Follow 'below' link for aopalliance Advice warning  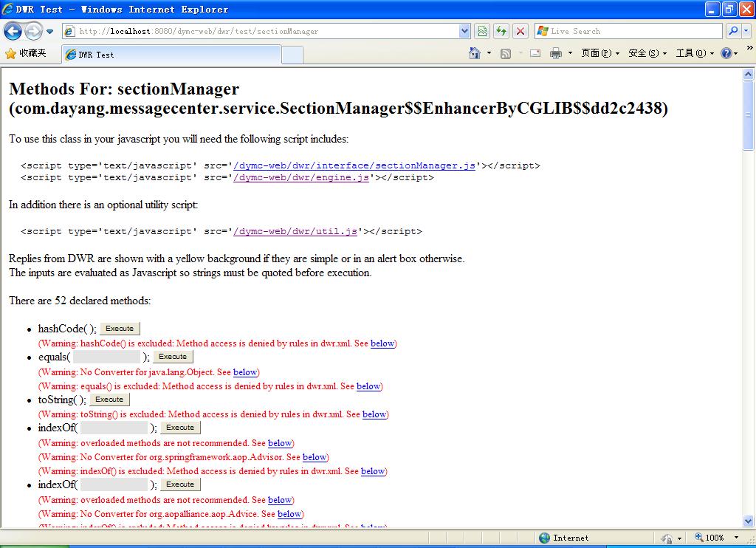tap(289, 514)
